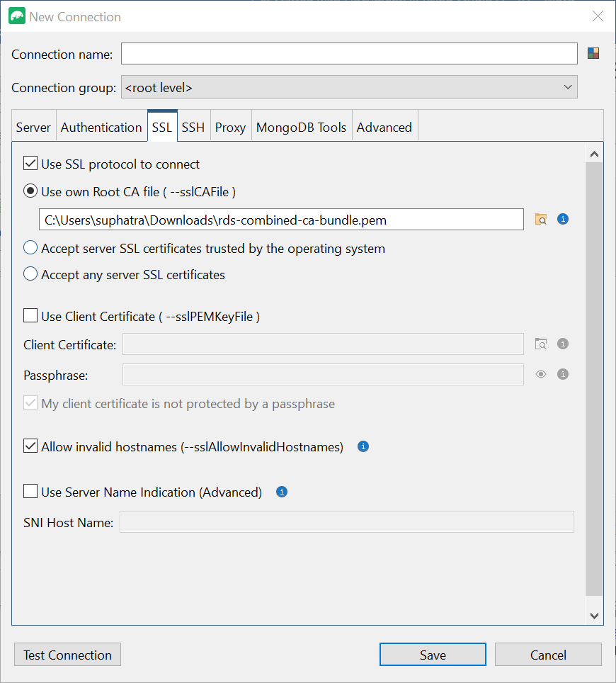View info about allowing invalid hostnames
The image size is (616, 683).
click(363, 446)
